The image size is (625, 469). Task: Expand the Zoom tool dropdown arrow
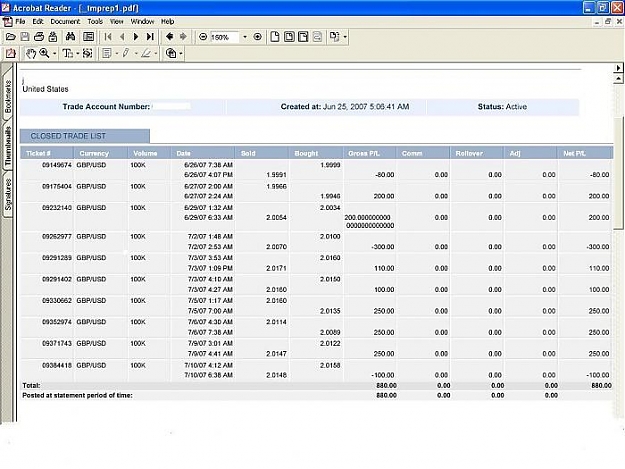click(55, 53)
